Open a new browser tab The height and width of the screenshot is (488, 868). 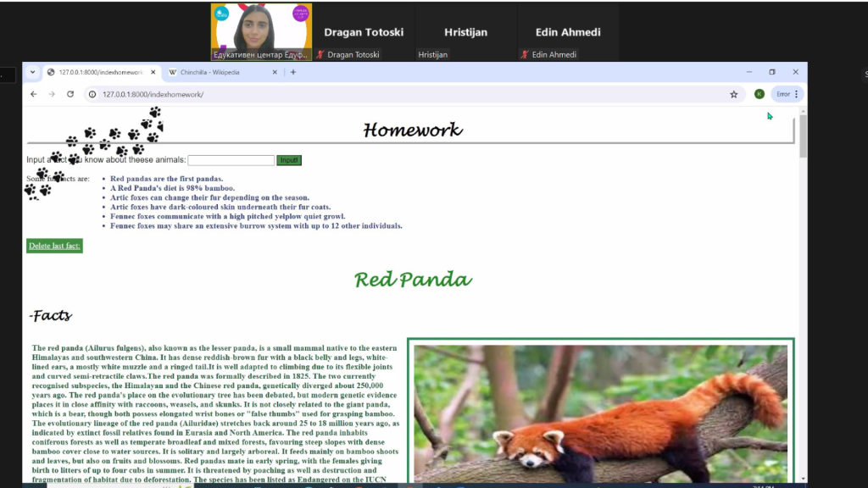tap(293, 72)
